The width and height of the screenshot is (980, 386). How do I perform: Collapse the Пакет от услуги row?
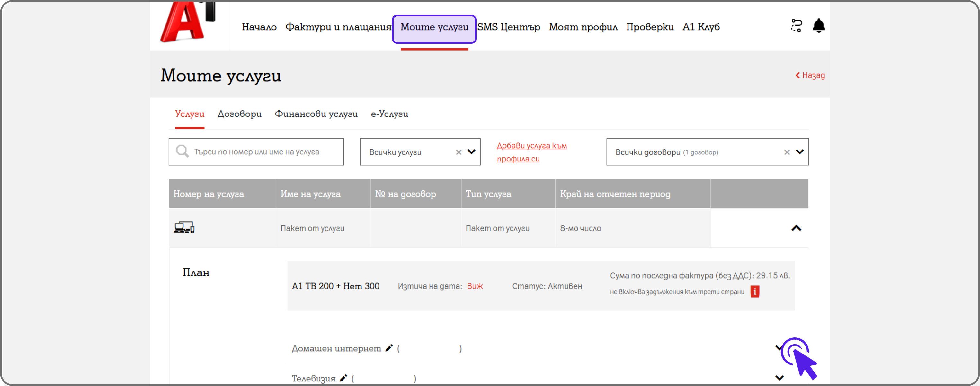tap(796, 228)
